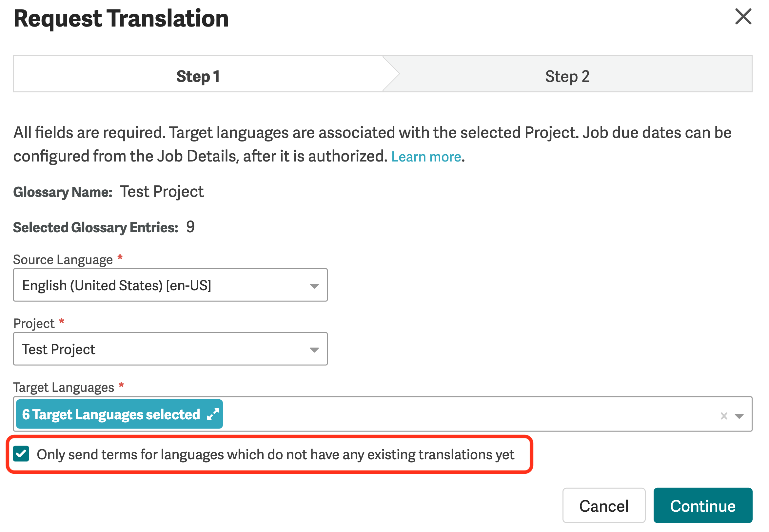Click the Target Languages field label
This screenshot has width=769, height=532.
(x=64, y=388)
